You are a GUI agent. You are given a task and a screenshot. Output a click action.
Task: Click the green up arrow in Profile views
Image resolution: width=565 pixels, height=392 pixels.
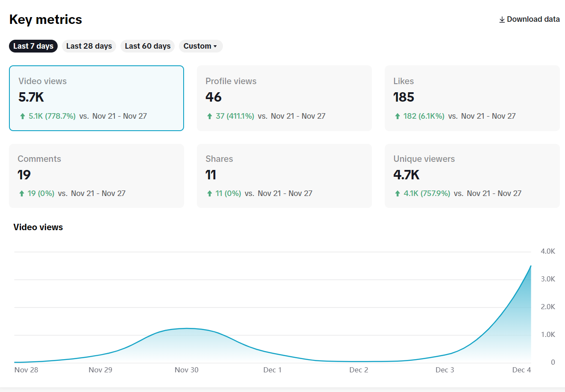tap(210, 116)
